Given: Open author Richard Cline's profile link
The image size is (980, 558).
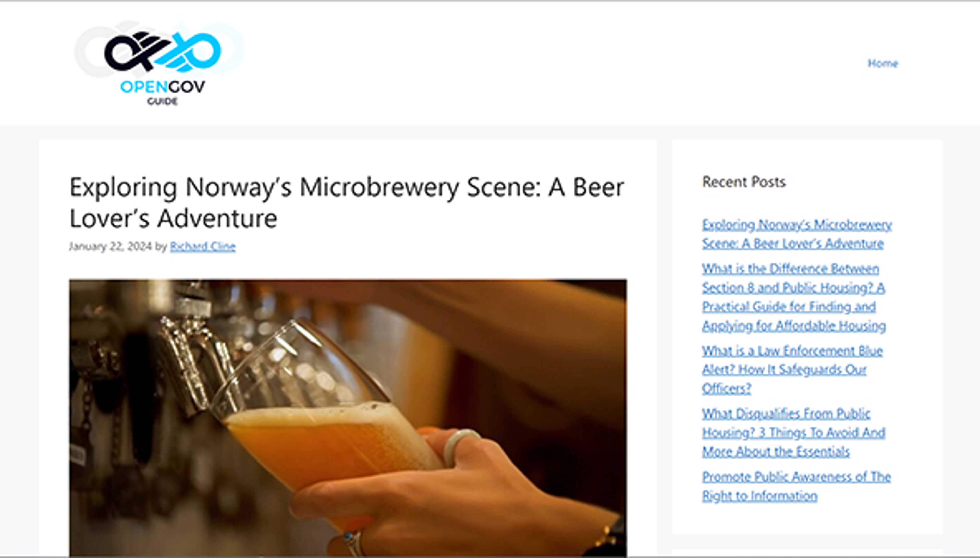Looking at the screenshot, I should tap(202, 246).
